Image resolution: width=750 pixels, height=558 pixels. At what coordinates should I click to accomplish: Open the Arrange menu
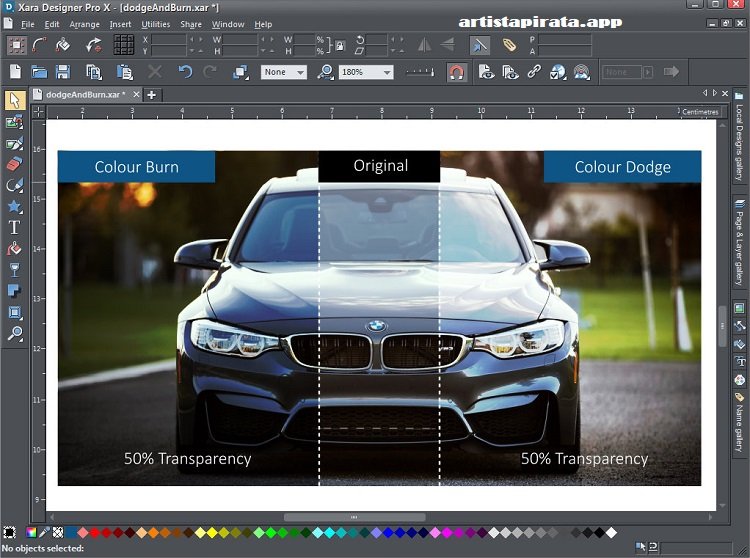(84, 24)
